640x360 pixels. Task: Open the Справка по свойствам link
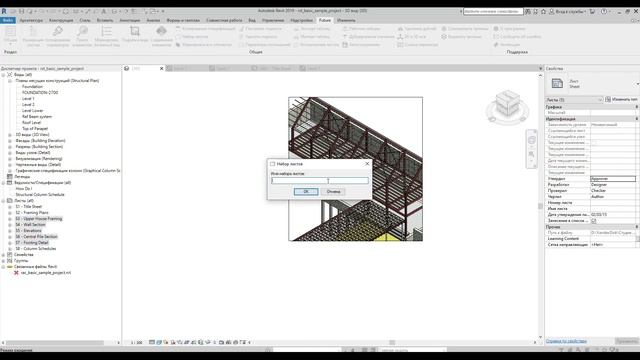[566, 341]
